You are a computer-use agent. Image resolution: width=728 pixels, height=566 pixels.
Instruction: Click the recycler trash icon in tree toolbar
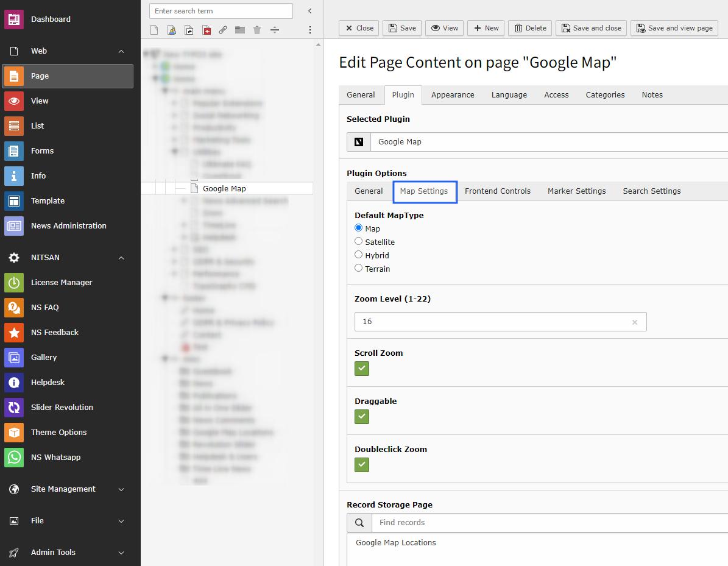256,30
